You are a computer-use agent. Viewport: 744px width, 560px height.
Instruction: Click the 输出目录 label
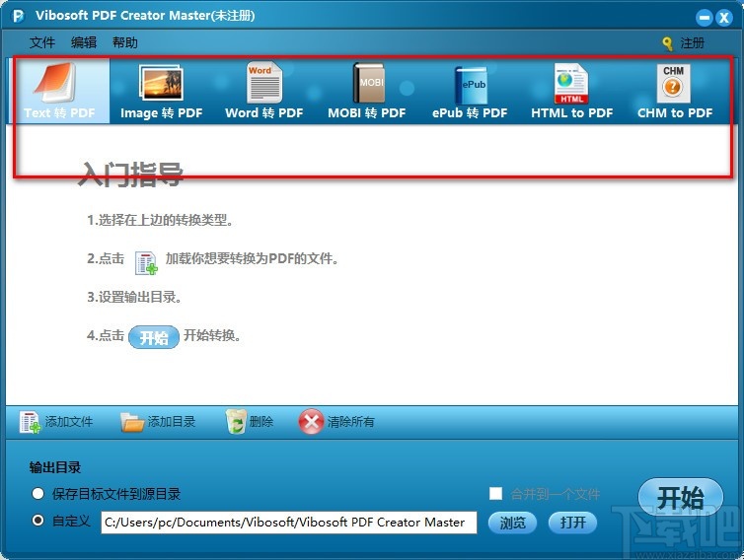(x=55, y=467)
